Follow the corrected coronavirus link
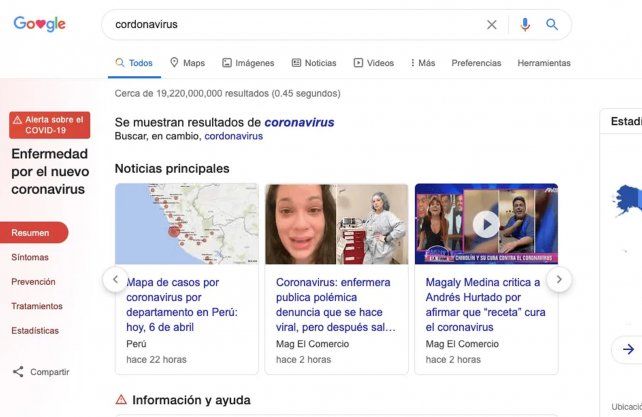642x417 pixels. 299,122
